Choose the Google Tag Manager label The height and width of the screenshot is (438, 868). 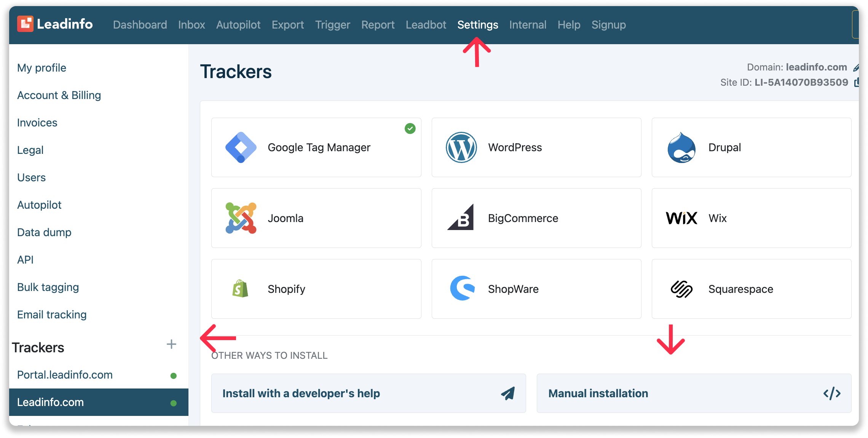(319, 147)
